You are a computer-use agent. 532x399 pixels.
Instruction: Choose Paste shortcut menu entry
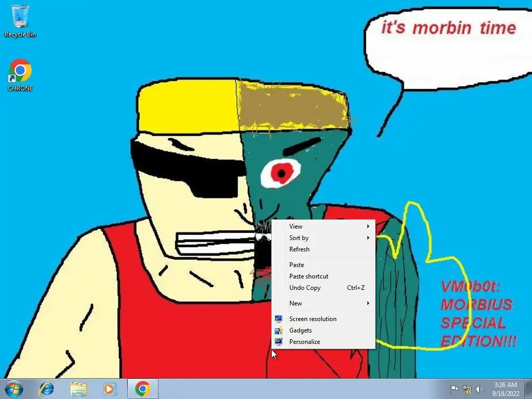click(x=323, y=276)
